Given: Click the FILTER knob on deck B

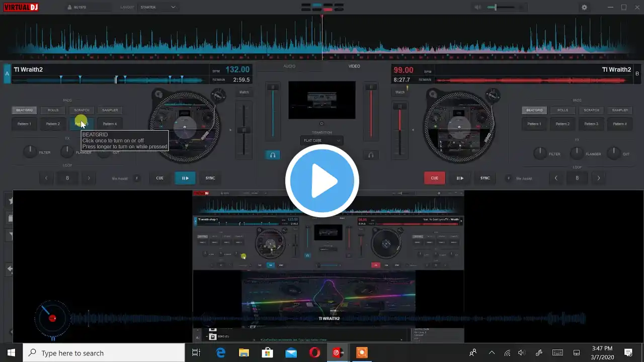Looking at the screenshot, I should pyautogui.click(x=540, y=153).
